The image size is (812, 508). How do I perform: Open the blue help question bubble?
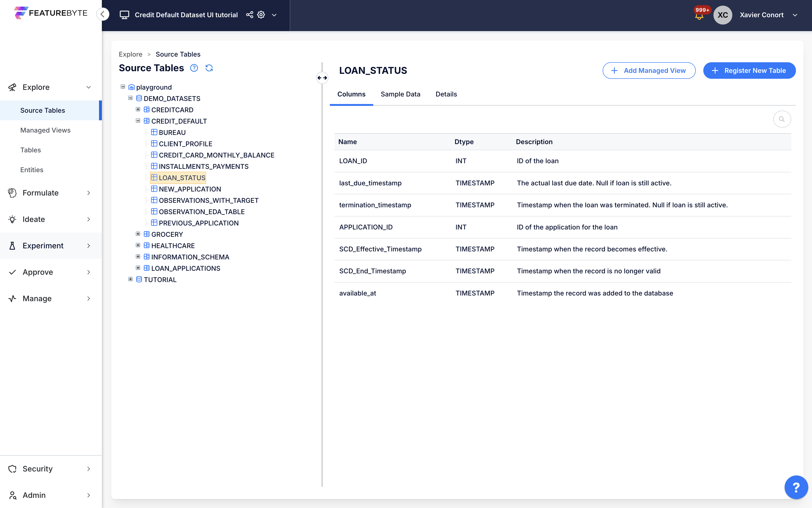(x=796, y=487)
